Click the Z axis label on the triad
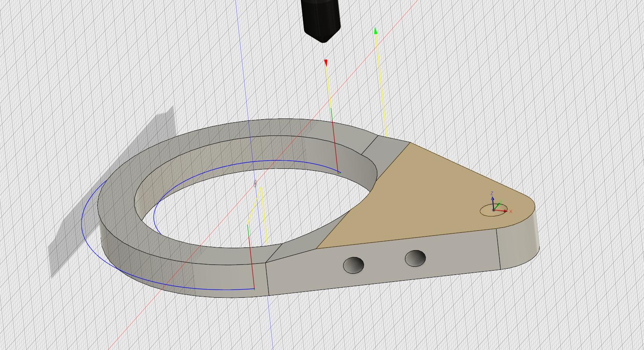The width and height of the screenshot is (644, 350). 492,193
